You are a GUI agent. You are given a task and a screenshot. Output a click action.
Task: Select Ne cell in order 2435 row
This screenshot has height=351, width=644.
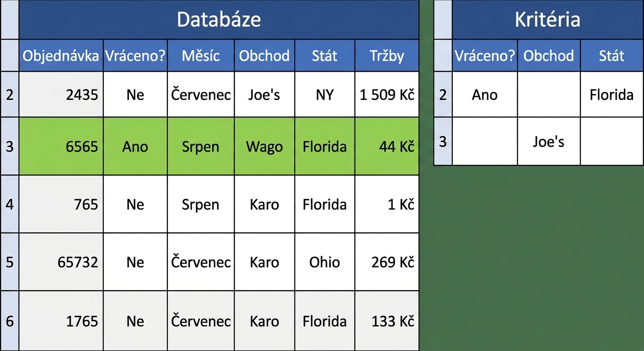point(135,95)
